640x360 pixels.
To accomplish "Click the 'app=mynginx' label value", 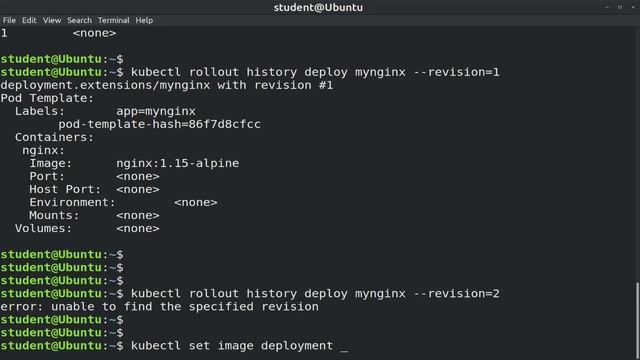I will coord(156,111).
